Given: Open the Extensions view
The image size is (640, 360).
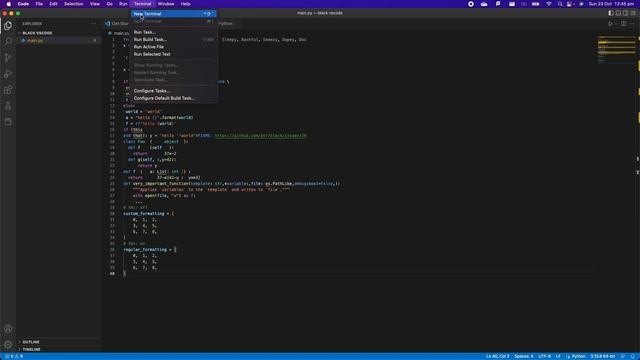Looking at the screenshot, I should click(x=8, y=90).
